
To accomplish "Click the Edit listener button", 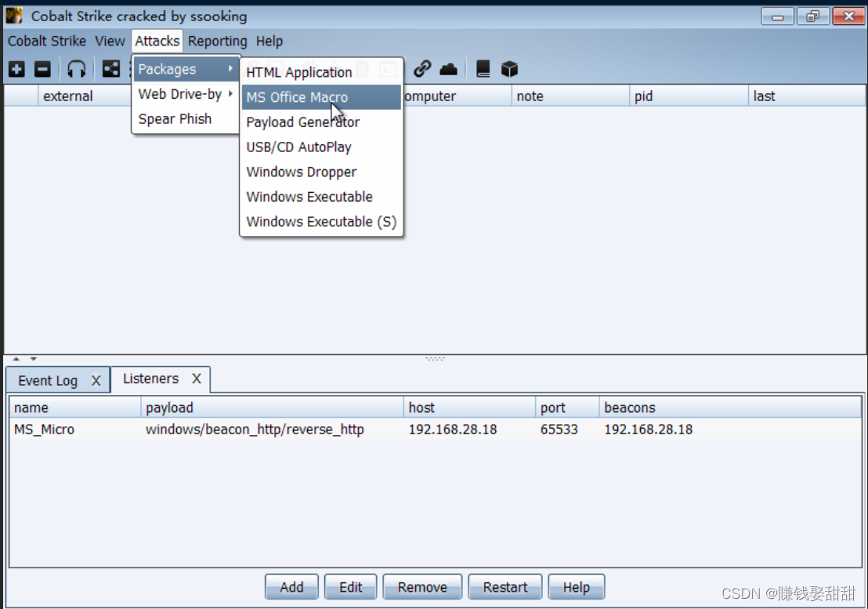I will 350,587.
